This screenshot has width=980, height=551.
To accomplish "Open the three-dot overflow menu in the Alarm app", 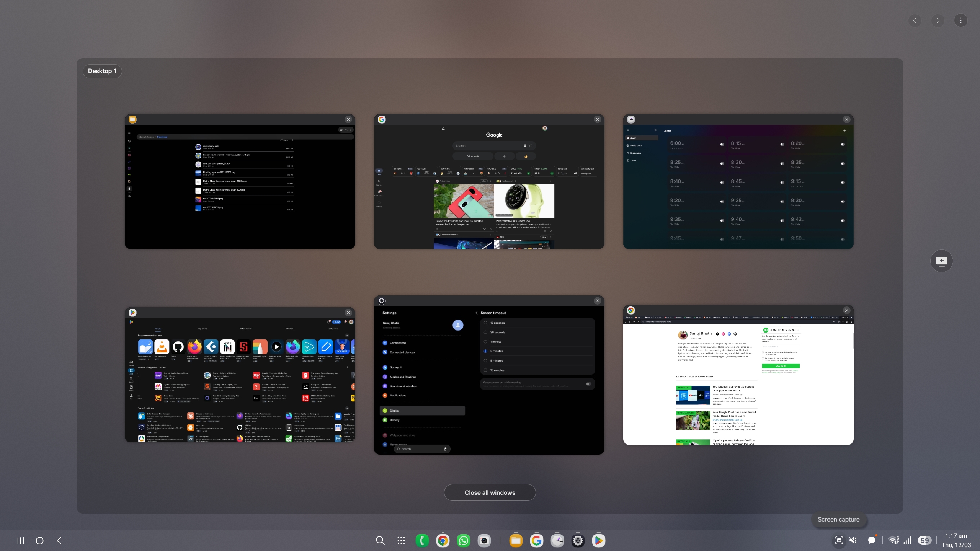I will (849, 131).
